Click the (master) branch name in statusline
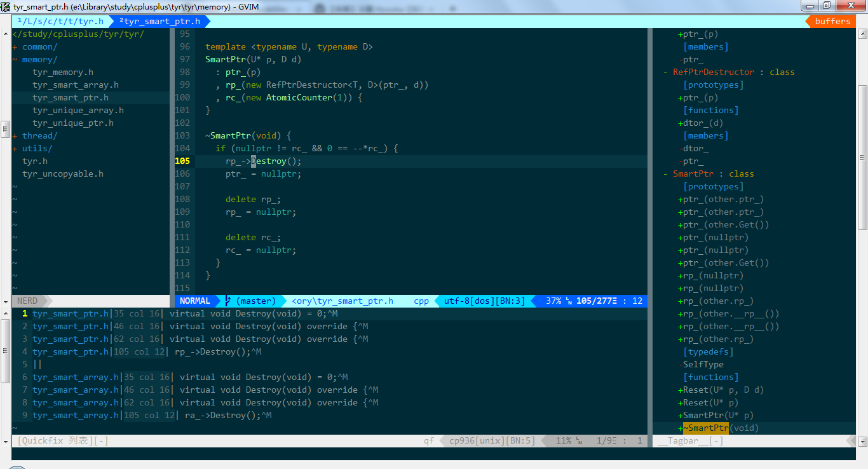Image resolution: width=868 pixels, height=469 pixels. (256, 301)
